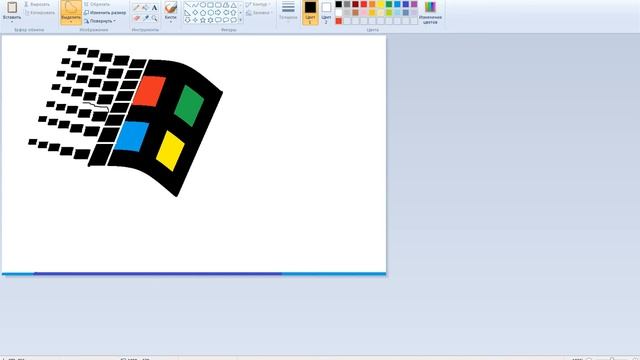
Task: Click the yellow square in the drawn logo
Action: [x=171, y=151]
